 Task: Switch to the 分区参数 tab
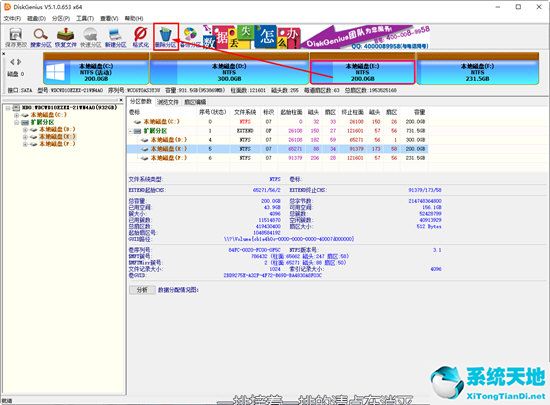(141, 101)
